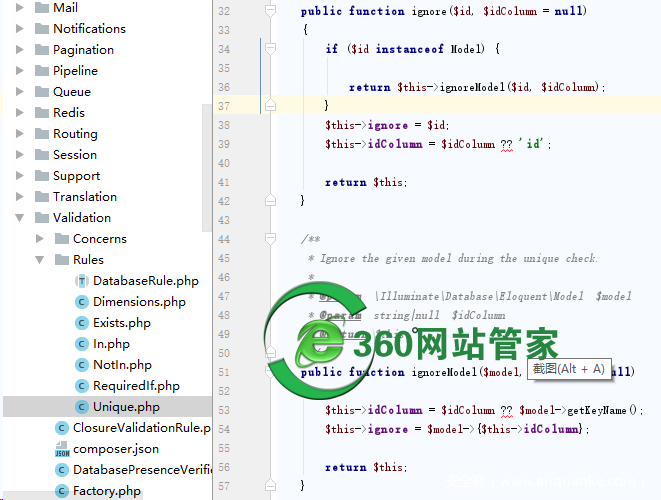Viewport: 661px width, 500px height.
Task: Click the 'id' string on line 39
Action: point(531,144)
